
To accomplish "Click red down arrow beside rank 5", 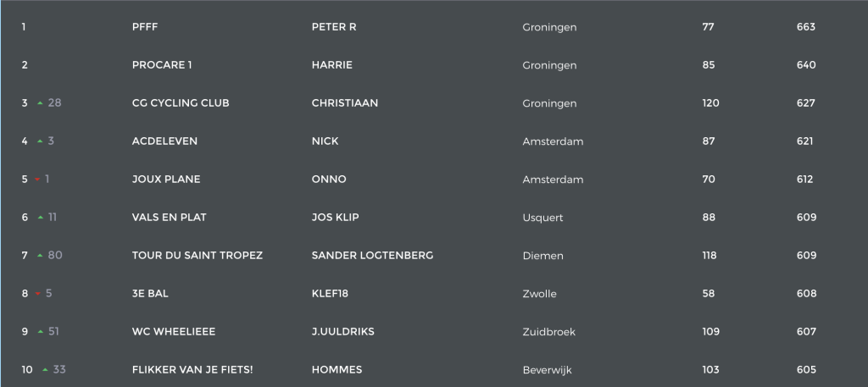I will pos(37,180).
